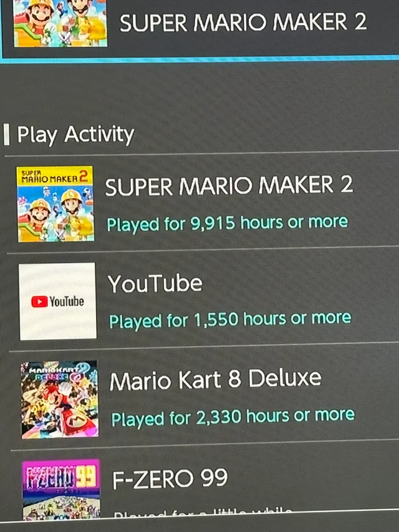This screenshot has width=399, height=532.
Task: Click the red YouTube play logo in thumbnail
Action: tap(39, 302)
